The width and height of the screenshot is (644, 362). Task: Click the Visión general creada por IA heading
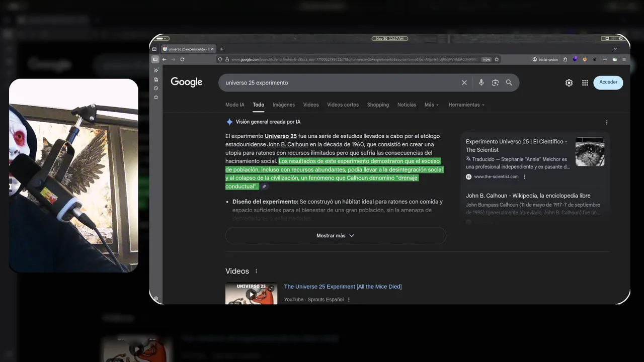268,122
